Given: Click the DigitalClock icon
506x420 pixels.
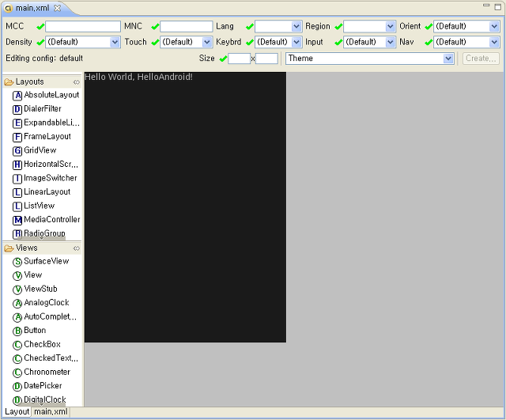Looking at the screenshot, I should pos(17,400).
